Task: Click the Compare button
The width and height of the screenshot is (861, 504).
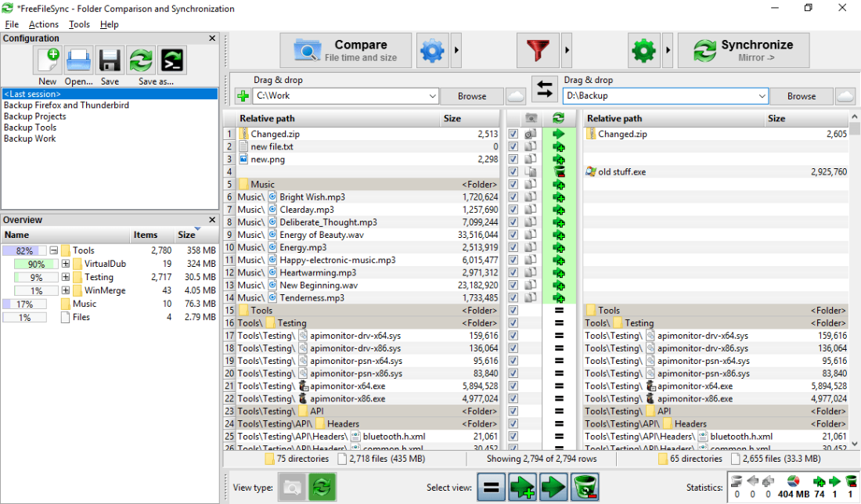Action: [345, 51]
